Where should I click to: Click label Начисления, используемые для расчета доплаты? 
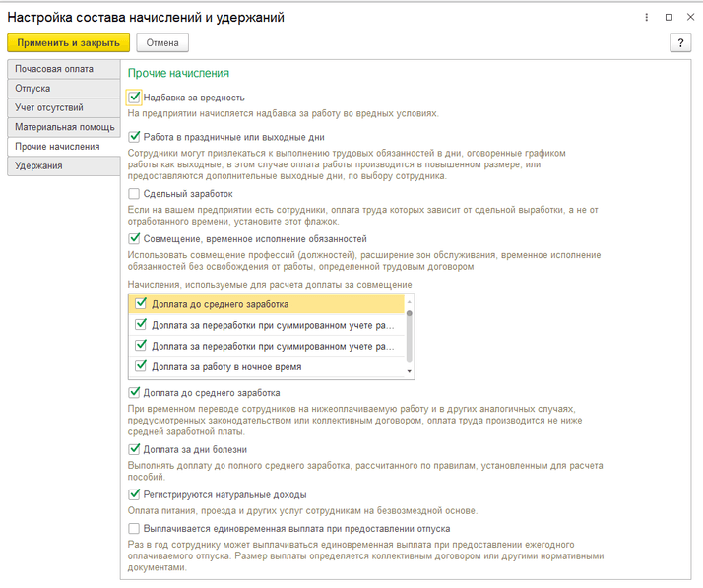tap(270, 285)
